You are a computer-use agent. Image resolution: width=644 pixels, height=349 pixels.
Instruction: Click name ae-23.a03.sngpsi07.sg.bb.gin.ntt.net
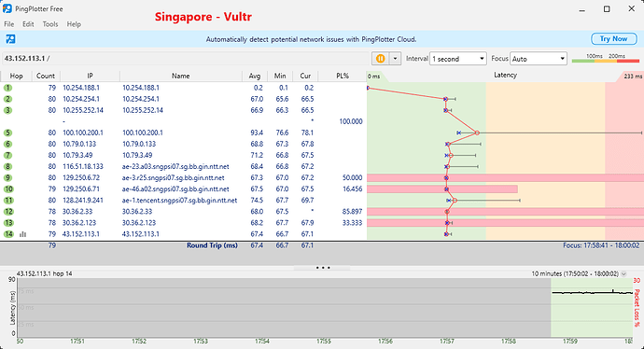point(175,167)
